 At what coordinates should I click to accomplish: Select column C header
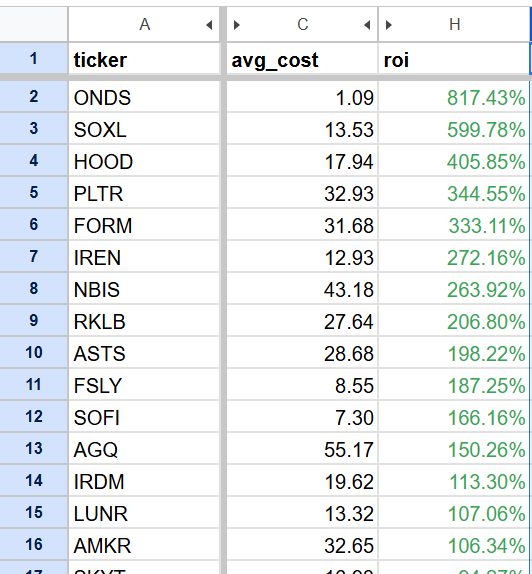[302, 25]
